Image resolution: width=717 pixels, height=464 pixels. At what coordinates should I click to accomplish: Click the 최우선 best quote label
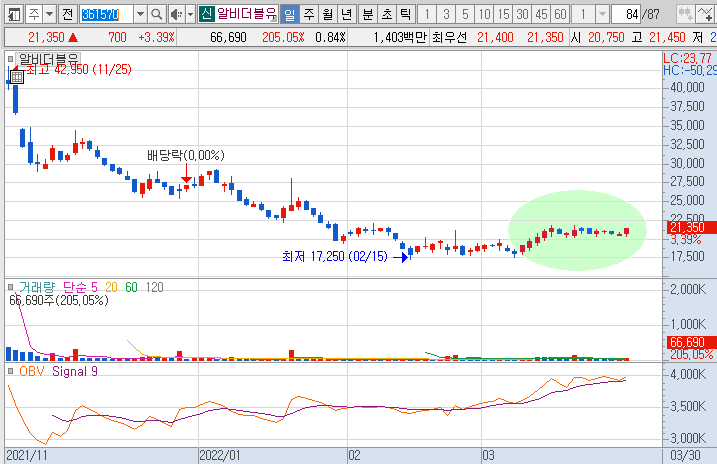[x=449, y=37]
